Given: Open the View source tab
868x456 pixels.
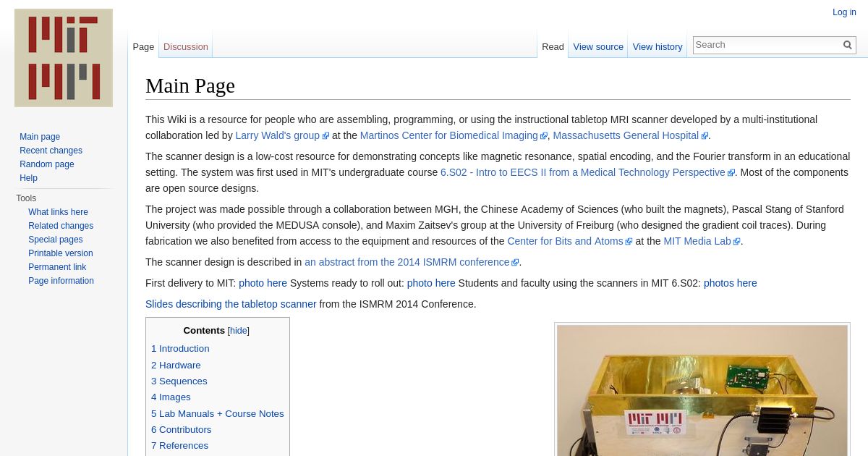Looking at the screenshot, I should pos(598,46).
